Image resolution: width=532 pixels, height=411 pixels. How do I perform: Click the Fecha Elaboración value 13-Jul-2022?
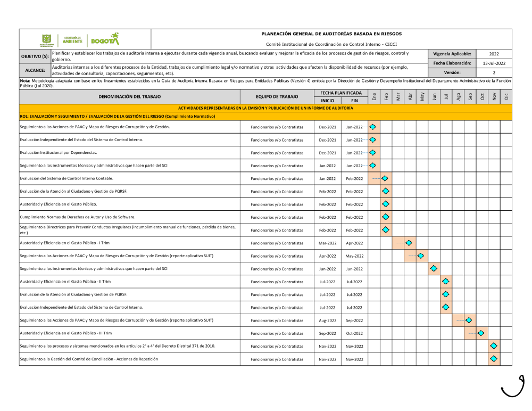pos(494,63)
